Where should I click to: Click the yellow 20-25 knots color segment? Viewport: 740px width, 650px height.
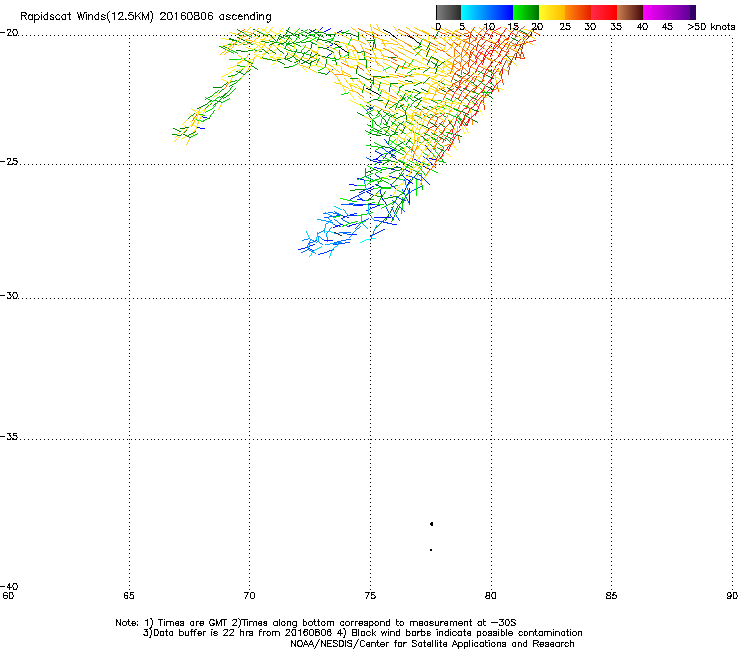tap(552, 12)
